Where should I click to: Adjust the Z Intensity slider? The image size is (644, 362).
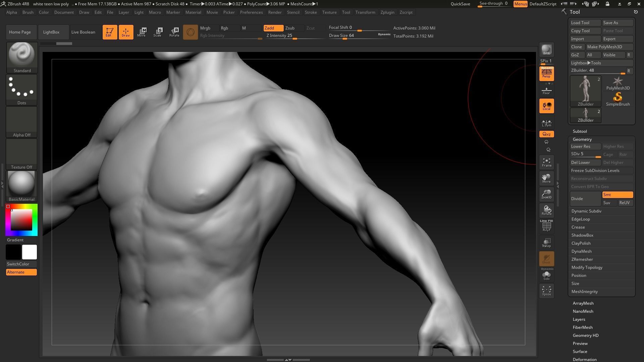[296, 36]
